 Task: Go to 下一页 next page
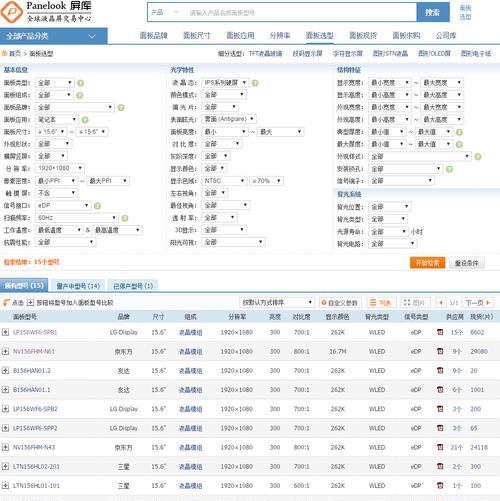pyautogui.click(x=478, y=302)
